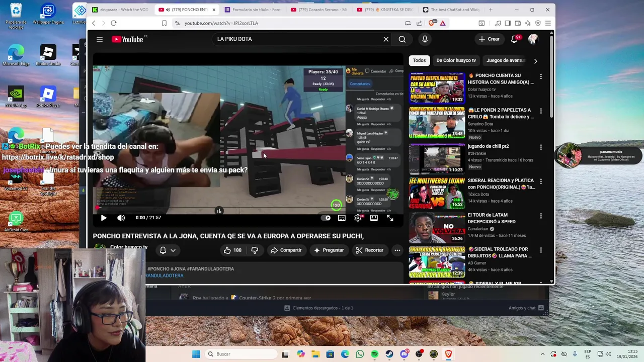Select the Juegos de aventura chip

point(505,60)
